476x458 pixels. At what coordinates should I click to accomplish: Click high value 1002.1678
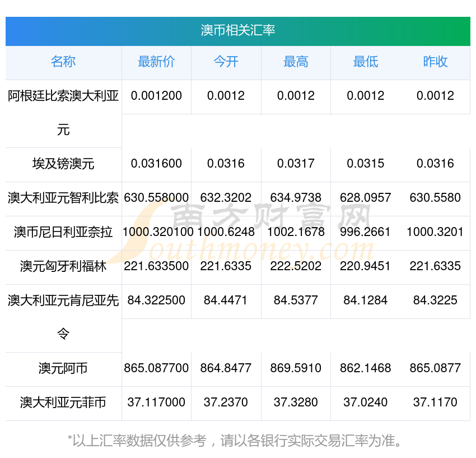coord(296,232)
